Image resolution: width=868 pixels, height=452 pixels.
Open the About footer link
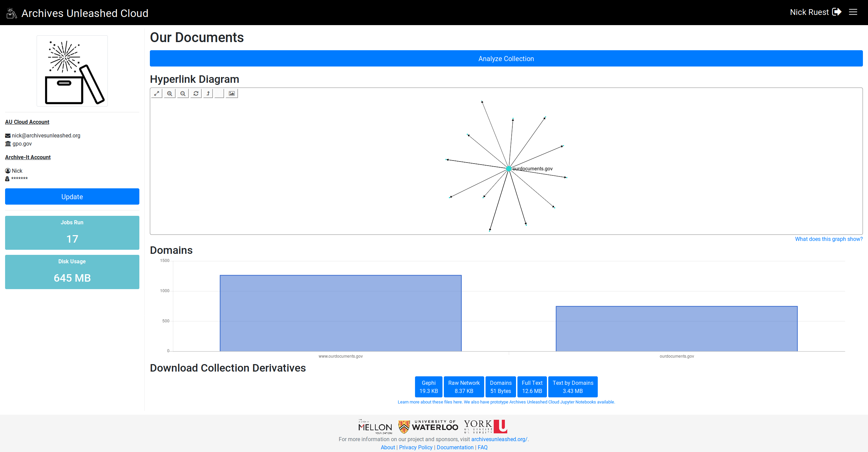click(388, 447)
